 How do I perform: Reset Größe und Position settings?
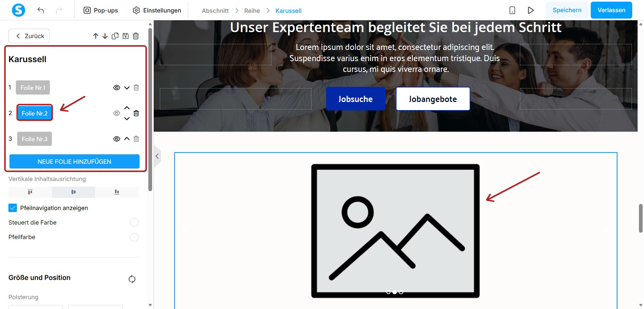click(x=132, y=279)
